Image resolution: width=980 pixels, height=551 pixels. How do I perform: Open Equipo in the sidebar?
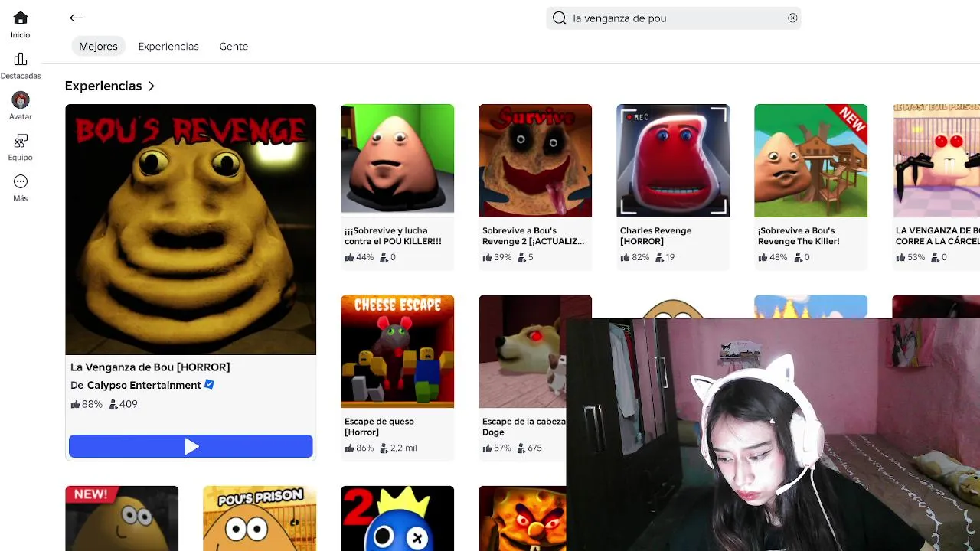click(21, 147)
